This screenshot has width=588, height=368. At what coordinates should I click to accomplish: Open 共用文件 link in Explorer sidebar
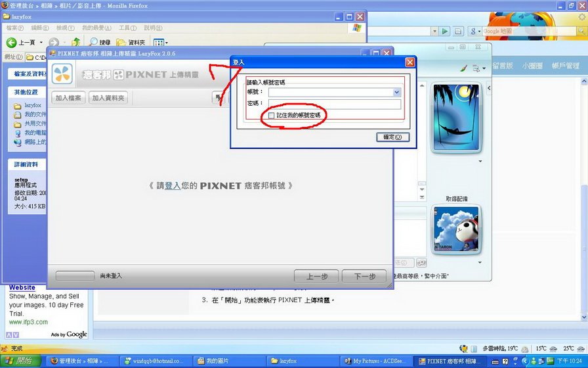pos(35,124)
